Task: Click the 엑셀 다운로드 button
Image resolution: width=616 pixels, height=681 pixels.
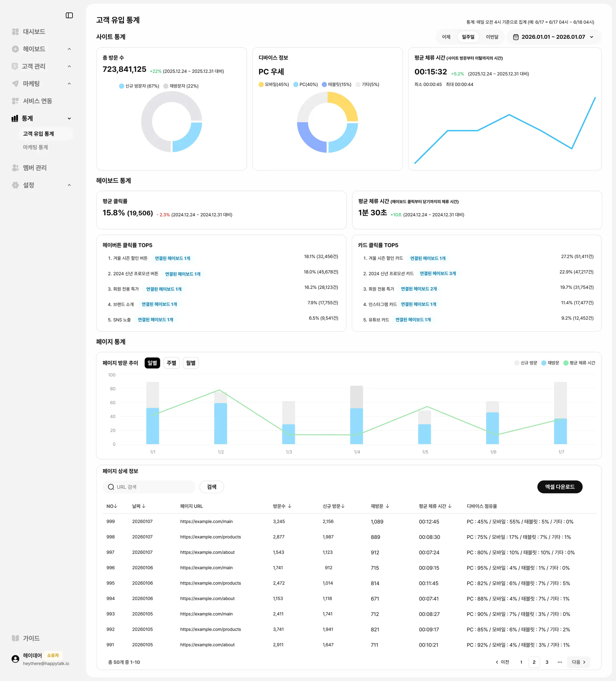Action: 559,487
